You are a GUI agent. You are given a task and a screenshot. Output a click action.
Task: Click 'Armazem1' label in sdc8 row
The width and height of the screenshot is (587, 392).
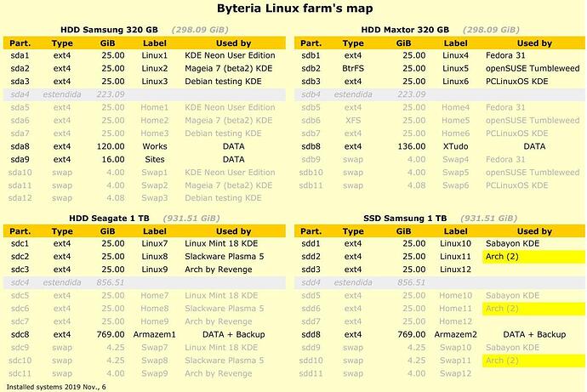click(155, 334)
